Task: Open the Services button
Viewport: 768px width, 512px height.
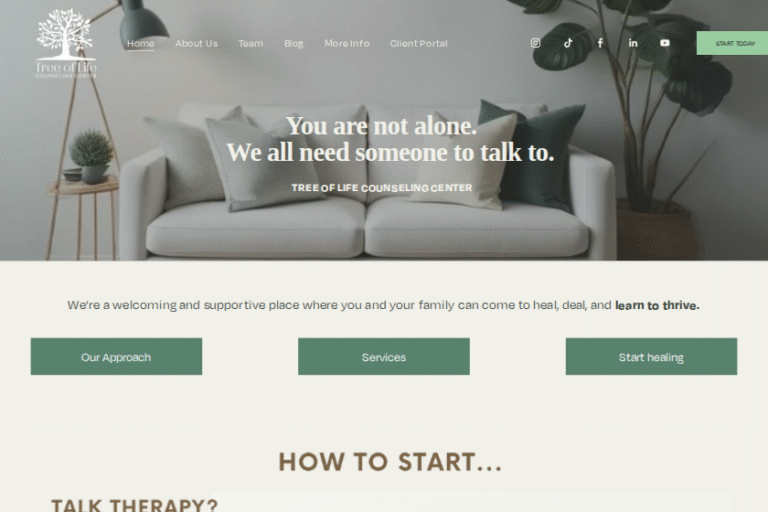Action: click(x=384, y=357)
